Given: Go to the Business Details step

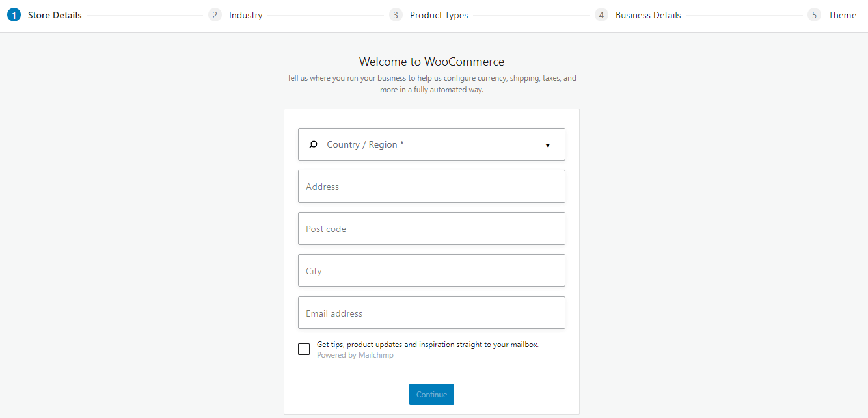Looking at the screenshot, I should [648, 14].
